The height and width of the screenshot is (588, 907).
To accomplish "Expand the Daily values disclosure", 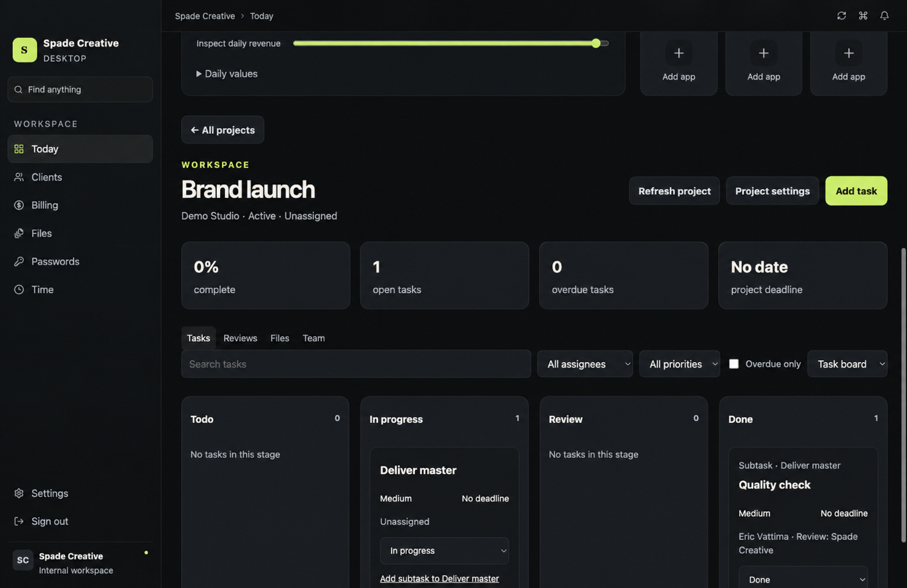I will (x=227, y=73).
